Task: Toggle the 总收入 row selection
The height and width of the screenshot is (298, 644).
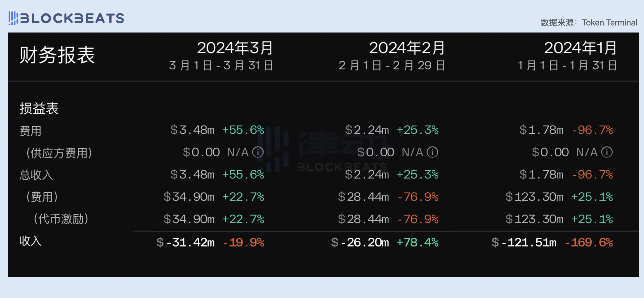Action: [36, 175]
